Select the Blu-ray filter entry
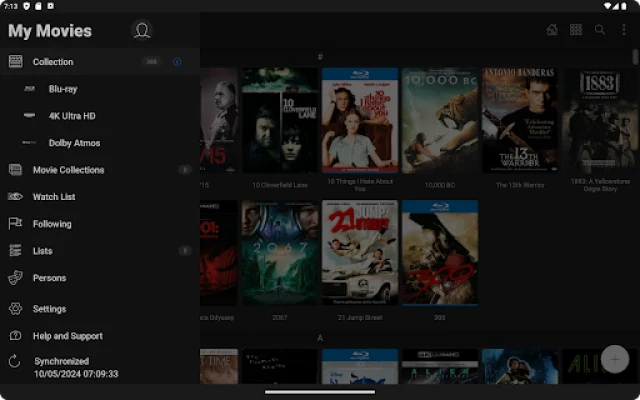The width and height of the screenshot is (640, 400). tap(100, 89)
